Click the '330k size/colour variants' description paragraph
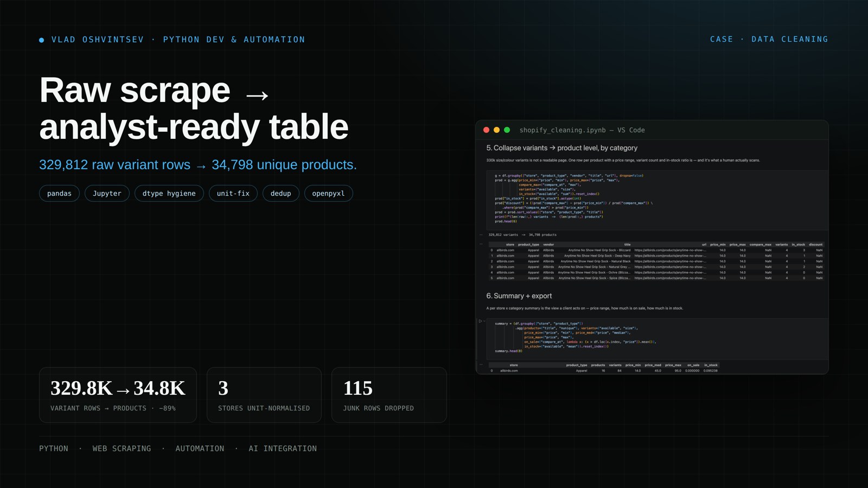This screenshot has width=868, height=488. pyautogui.click(x=623, y=160)
